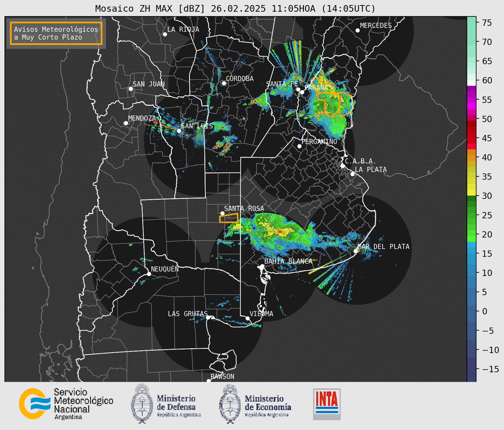504x430 pixels.
Task: Click the SAN JUAN city marker dot
Action: click(x=131, y=89)
